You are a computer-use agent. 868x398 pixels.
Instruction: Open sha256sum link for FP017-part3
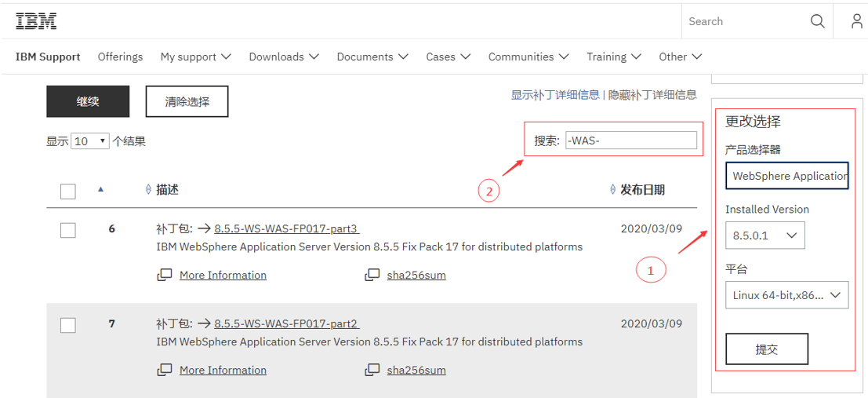point(416,275)
